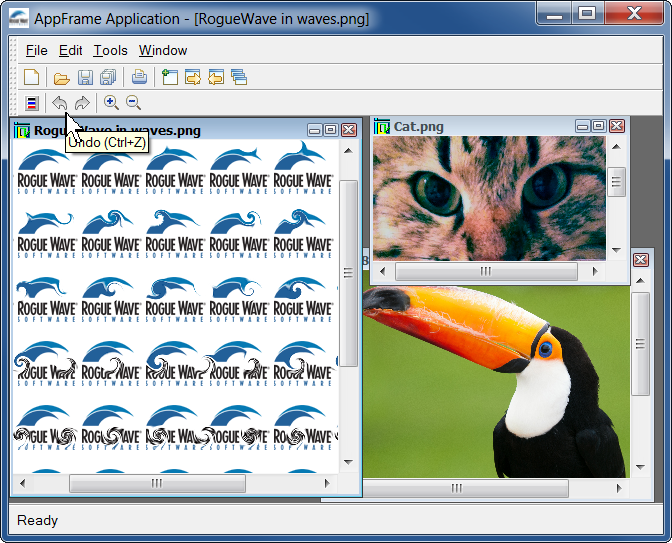Close the Cat.png child window

tap(617, 126)
